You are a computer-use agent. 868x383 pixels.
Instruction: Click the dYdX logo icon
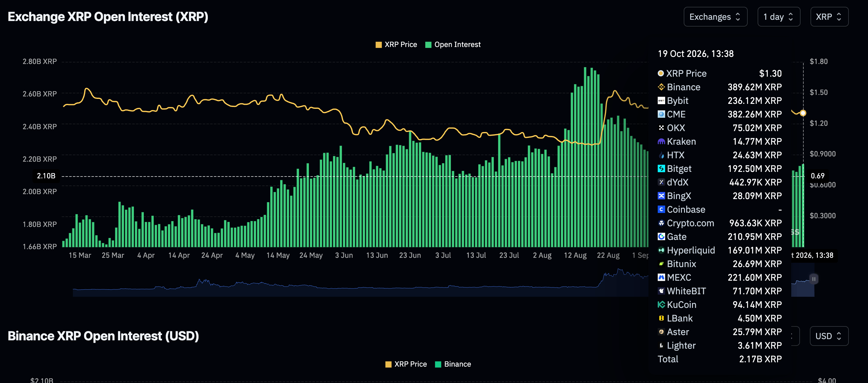click(x=661, y=182)
